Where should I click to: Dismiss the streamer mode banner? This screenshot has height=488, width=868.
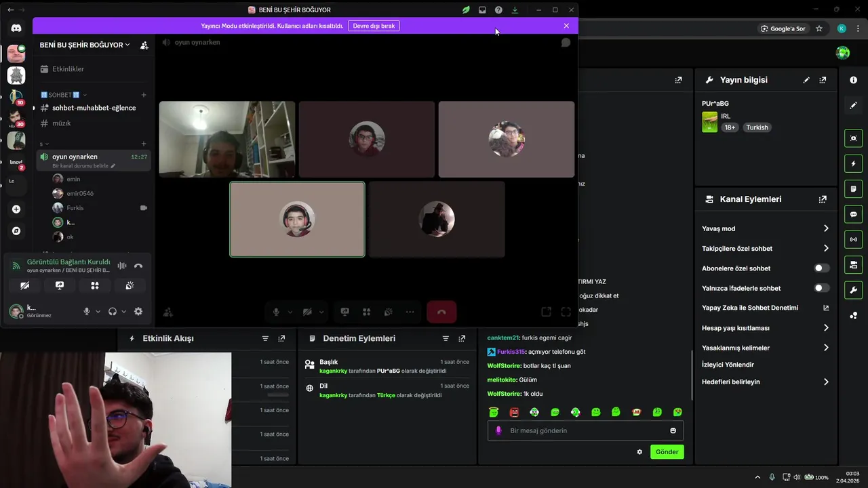click(566, 26)
